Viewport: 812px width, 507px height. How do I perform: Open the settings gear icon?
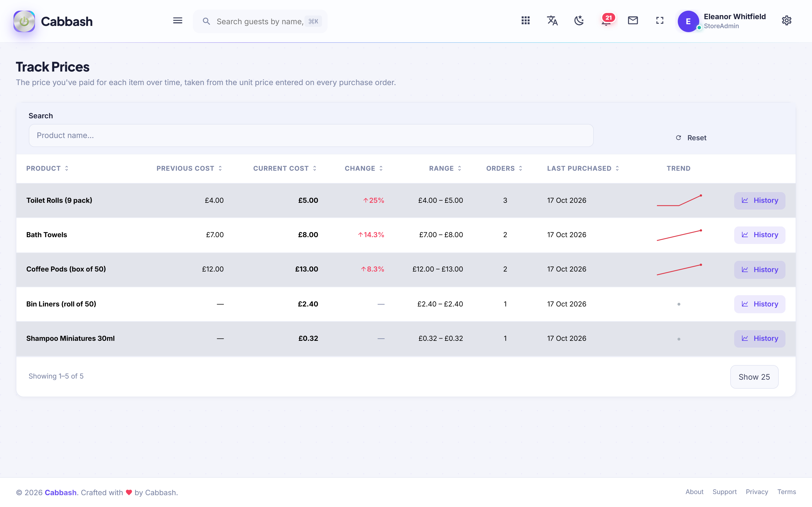(787, 21)
